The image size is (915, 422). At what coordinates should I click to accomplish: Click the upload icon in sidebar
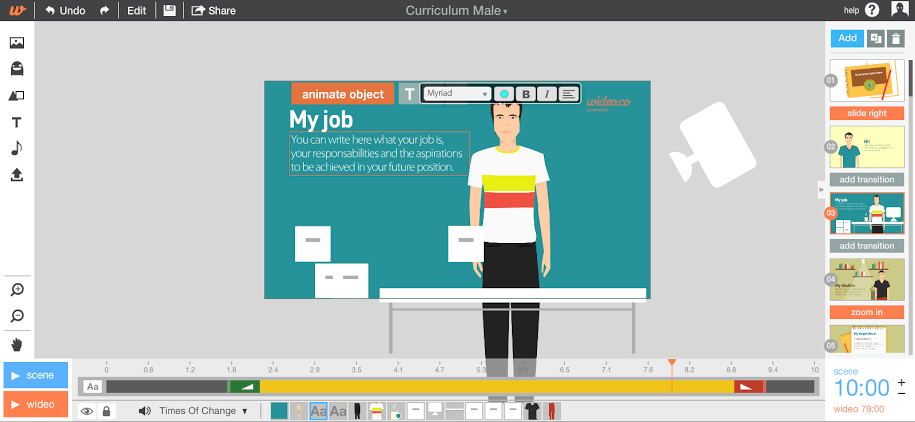click(16, 175)
